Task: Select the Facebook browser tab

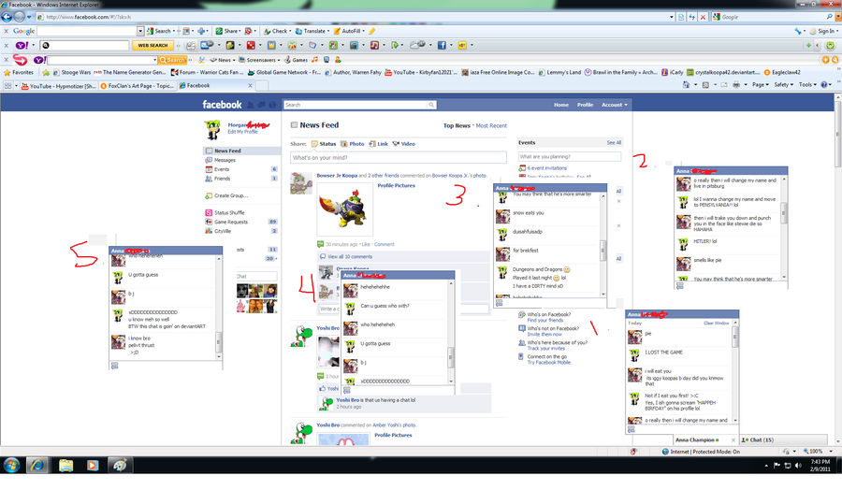Action: (216, 85)
